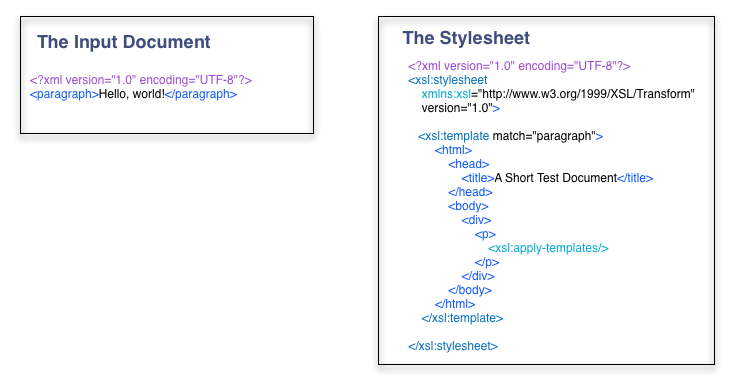734x388 pixels.
Task: Click the <xsl:template opening tag
Action: [454, 136]
